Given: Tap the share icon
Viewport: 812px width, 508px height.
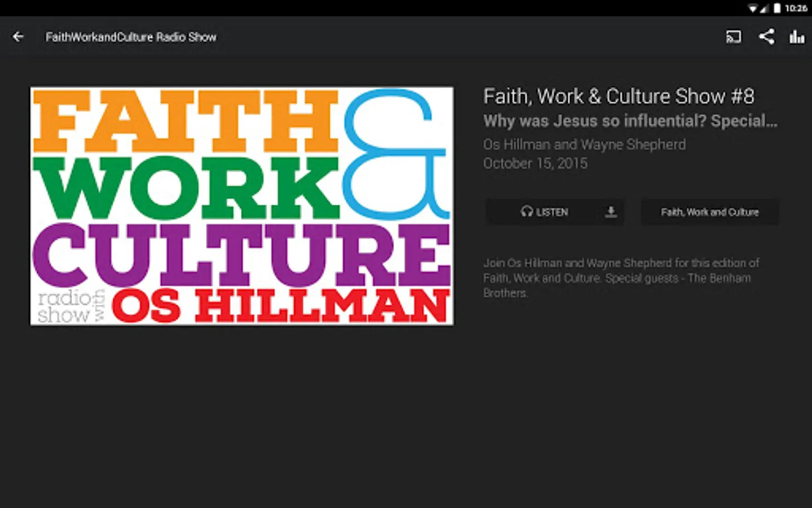Looking at the screenshot, I should pyautogui.click(x=766, y=37).
